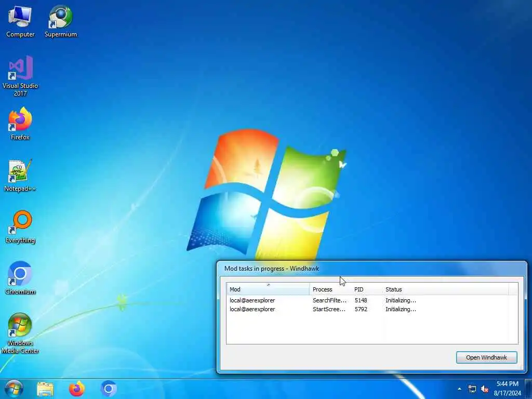
Task: Select the Visual Studio 2017 shortcut
Action: click(x=20, y=76)
